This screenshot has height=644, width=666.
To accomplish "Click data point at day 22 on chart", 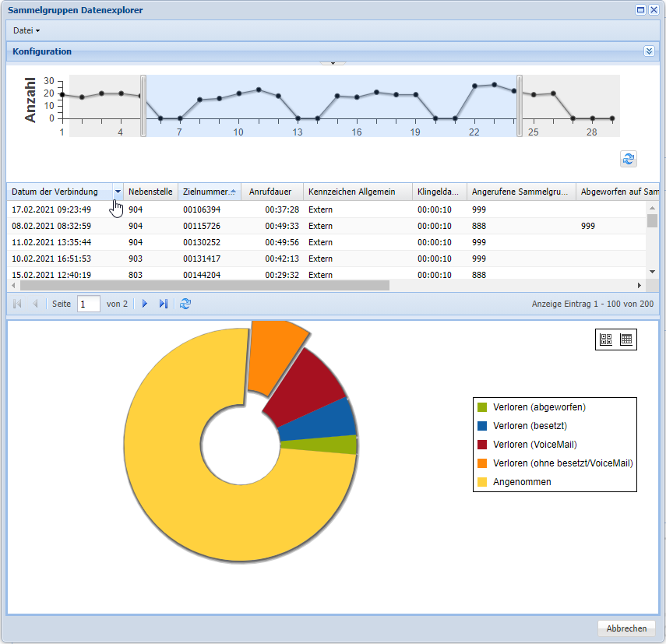I will (474, 86).
